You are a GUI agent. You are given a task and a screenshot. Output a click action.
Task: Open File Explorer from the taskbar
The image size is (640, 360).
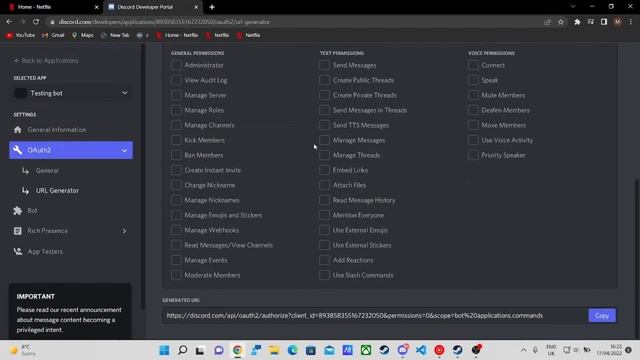pyautogui.click(x=274, y=350)
